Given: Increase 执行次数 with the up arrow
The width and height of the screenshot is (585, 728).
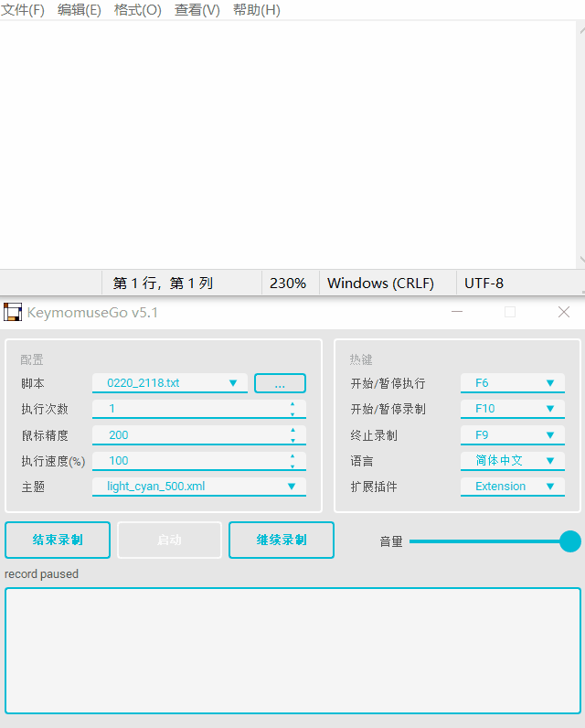Looking at the screenshot, I should pyautogui.click(x=292, y=404).
